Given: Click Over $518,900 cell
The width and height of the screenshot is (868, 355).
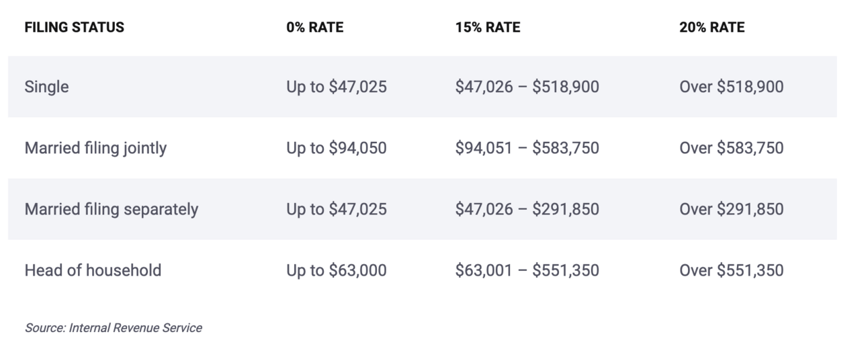Looking at the screenshot, I should coord(731,87).
